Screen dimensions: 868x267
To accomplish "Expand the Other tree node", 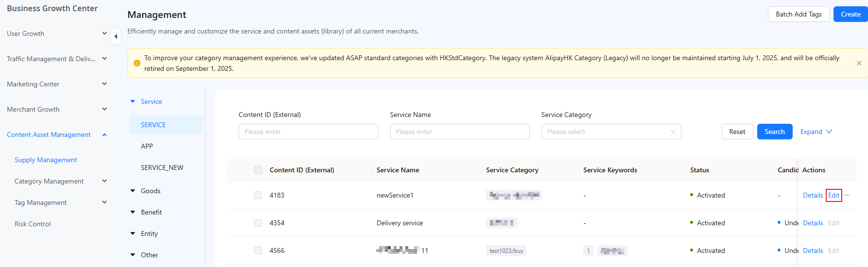I will click(x=133, y=255).
